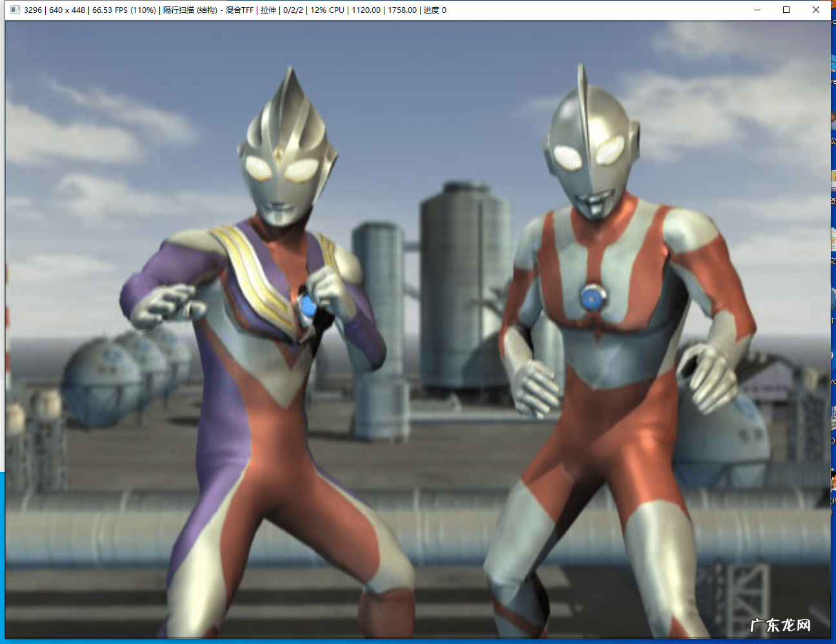
Task: Click the "3296" number in title bar
Action: pyautogui.click(x=33, y=10)
